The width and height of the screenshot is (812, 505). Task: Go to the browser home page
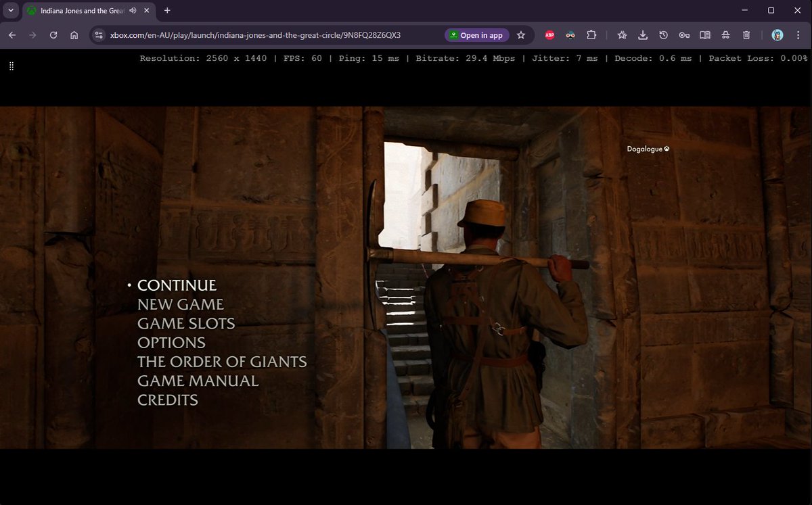(x=74, y=35)
